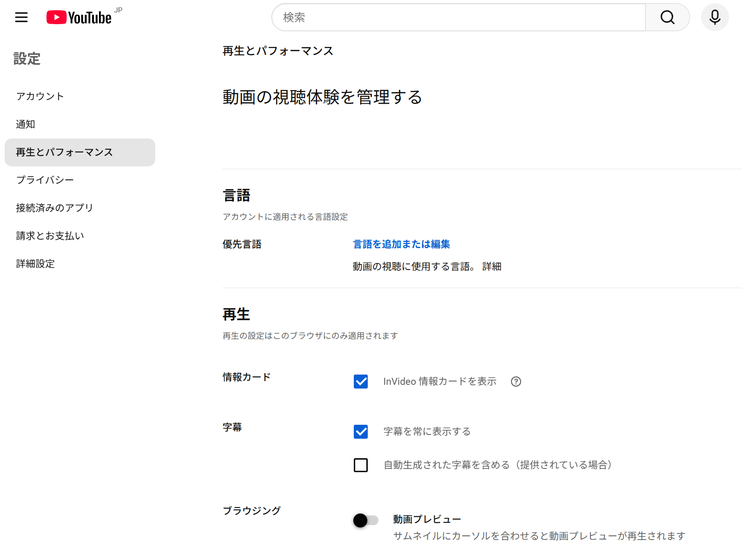Click the YouTube logo
The width and height of the screenshot is (742, 560).
pyautogui.click(x=79, y=18)
